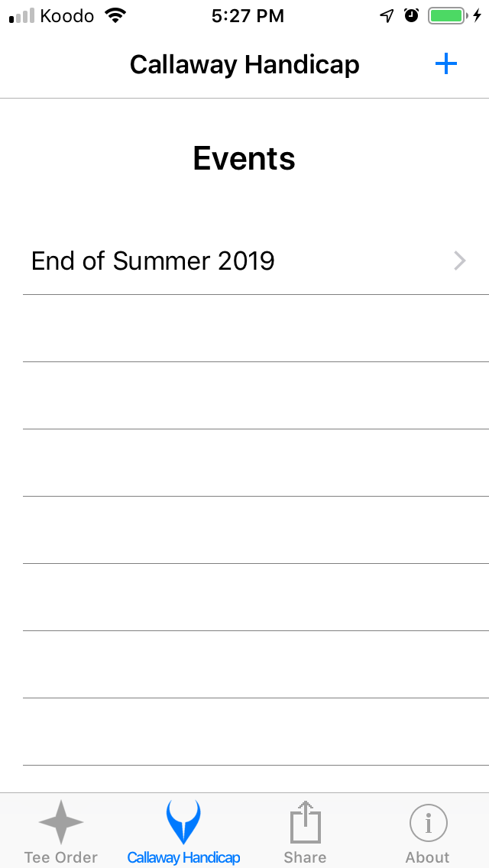Screen dimensions: 489x868
Task: Select the Tee Order star icon
Action: 60,821
